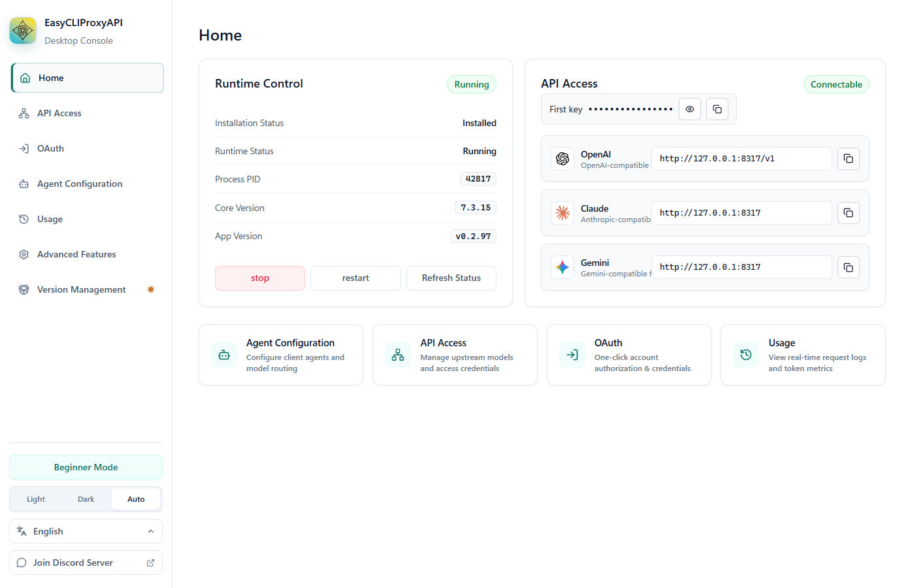Click the API Access network icon in sidebar
Image resolution: width=912 pixels, height=588 pixels.
(24, 113)
